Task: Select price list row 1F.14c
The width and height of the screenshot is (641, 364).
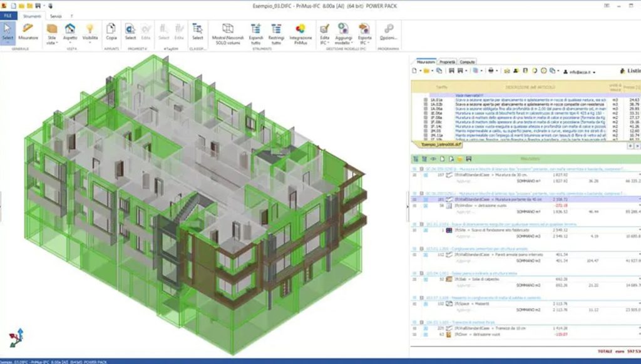Action: click(x=525, y=126)
